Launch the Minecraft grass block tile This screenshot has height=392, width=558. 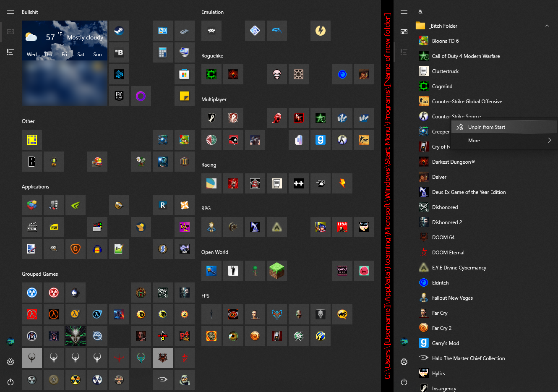[x=277, y=271]
